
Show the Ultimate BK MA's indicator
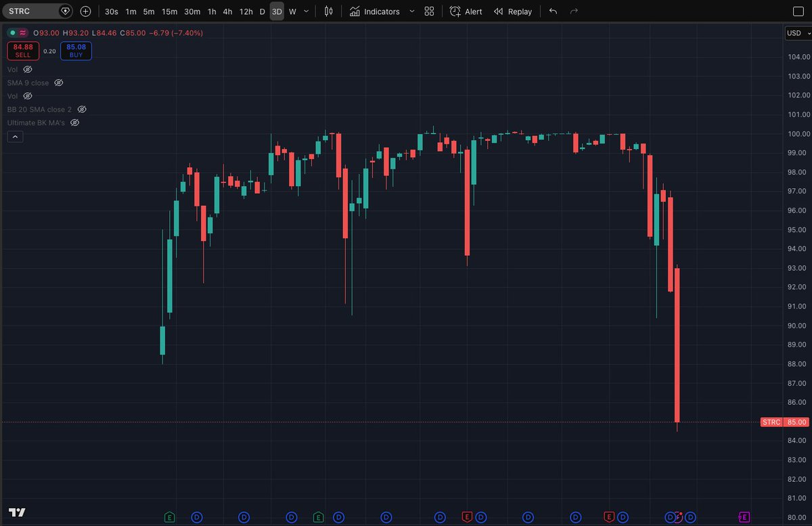pyautogui.click(x=75, y=123)
